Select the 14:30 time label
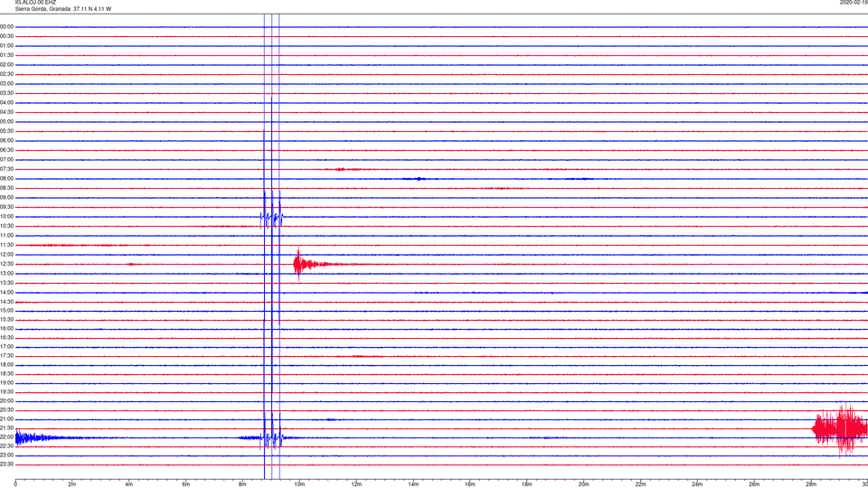This screenshot has height=488, width=868. pos(6,302)
